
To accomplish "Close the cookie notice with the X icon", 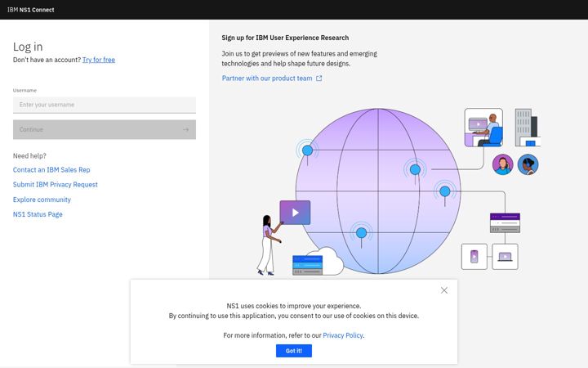I will pos(444,290).
